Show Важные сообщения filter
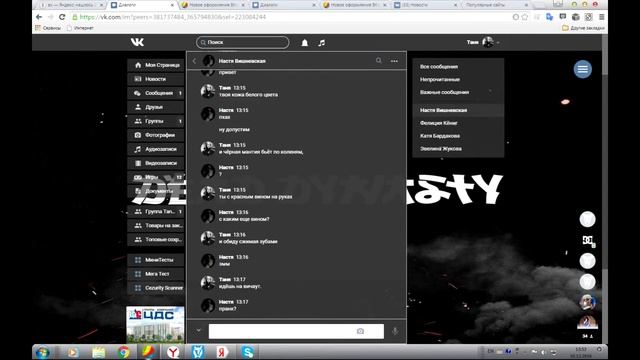The height and width of the screenshot is (360, 640). pyautogui.click(x=458, y=92)
